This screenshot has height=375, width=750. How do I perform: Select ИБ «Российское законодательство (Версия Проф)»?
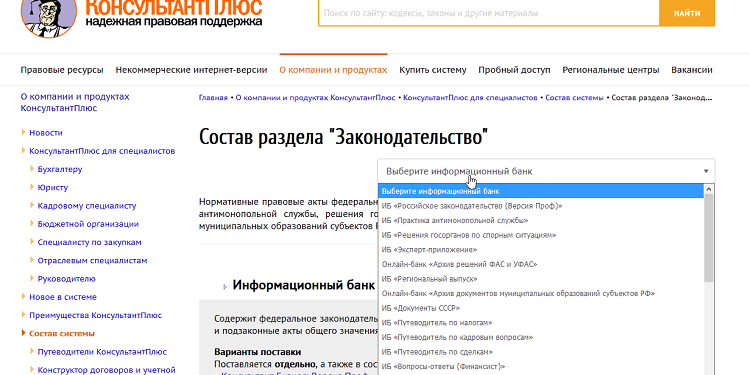pyautogui.click(x=541, y=206)
